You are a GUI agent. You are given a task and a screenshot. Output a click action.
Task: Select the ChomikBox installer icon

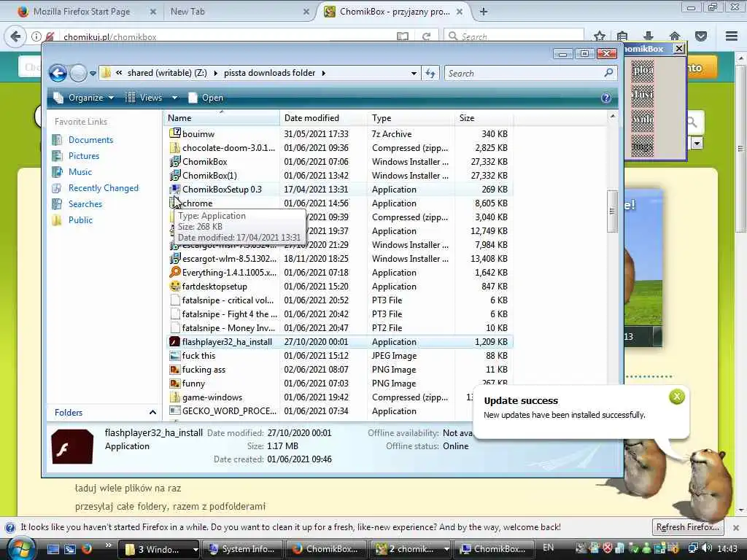pyautogui.click(x=175, y=161)
